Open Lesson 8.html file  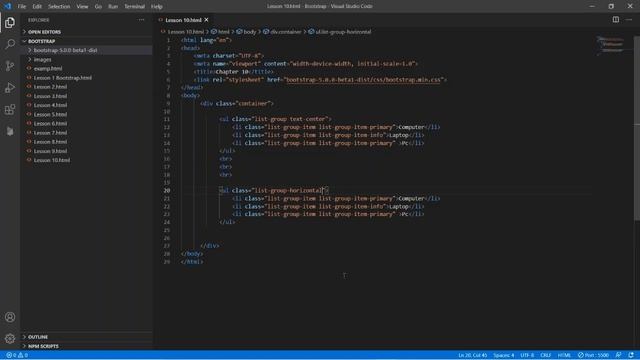(87, 142)
